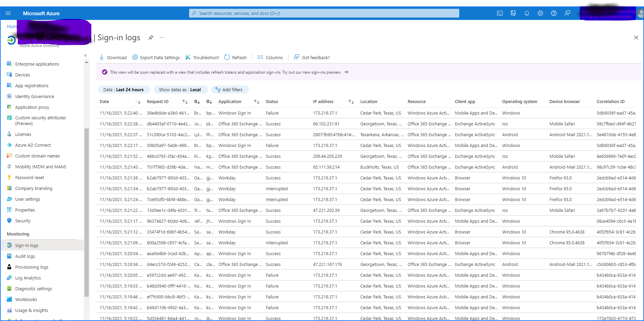The image size is (644, 321).
Task: Click the Azure AD Connect icon
Action: 9,145
